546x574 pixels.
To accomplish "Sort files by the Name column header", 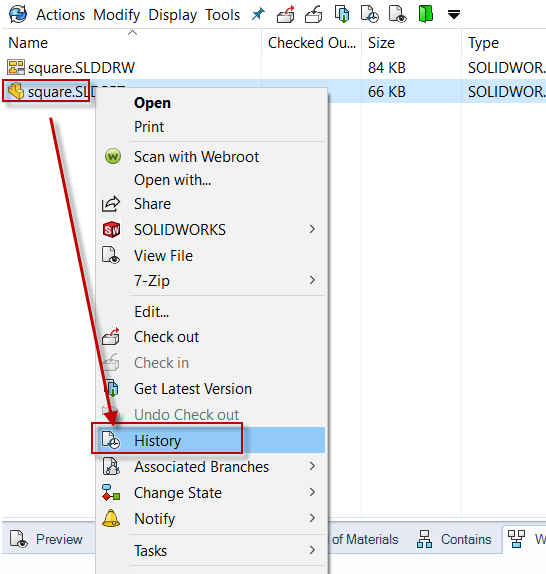I will 132,43.
